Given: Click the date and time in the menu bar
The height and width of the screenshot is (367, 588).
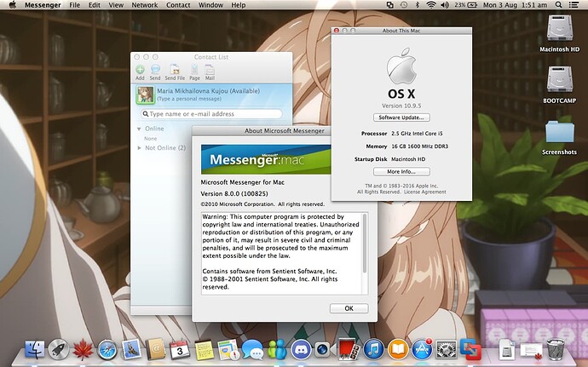Looking at the screenshot, I should point(515,5).
